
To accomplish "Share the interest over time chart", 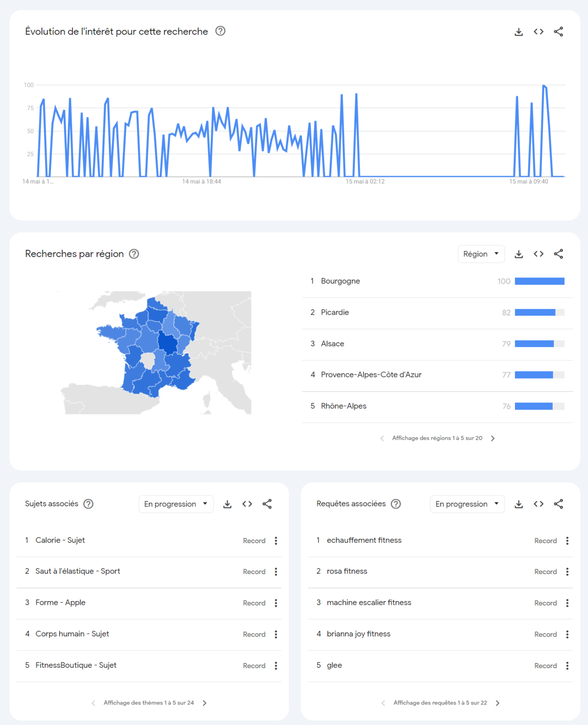I will (558, 32).
